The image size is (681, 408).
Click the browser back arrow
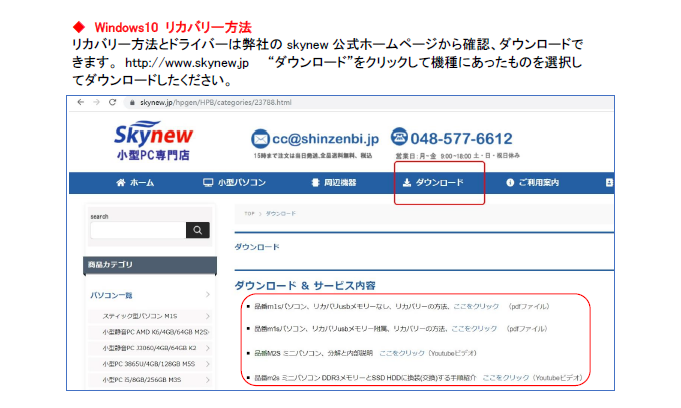[80, 102]
